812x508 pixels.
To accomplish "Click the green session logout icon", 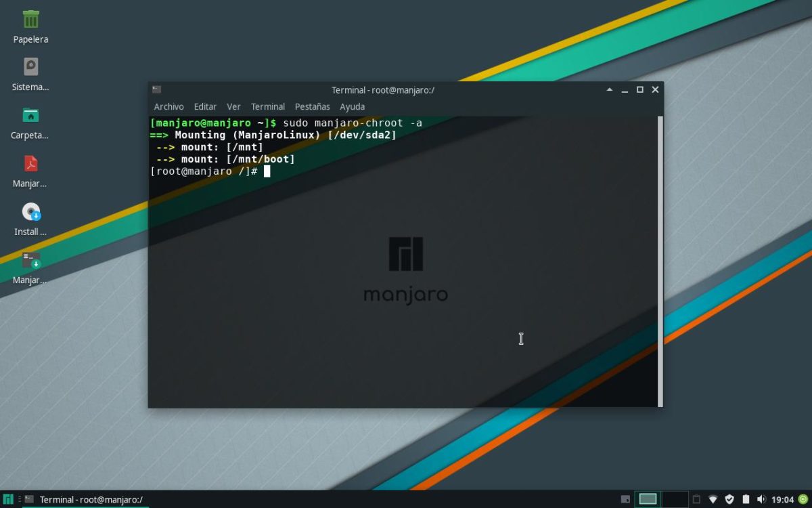I will [x=803, y=499].
